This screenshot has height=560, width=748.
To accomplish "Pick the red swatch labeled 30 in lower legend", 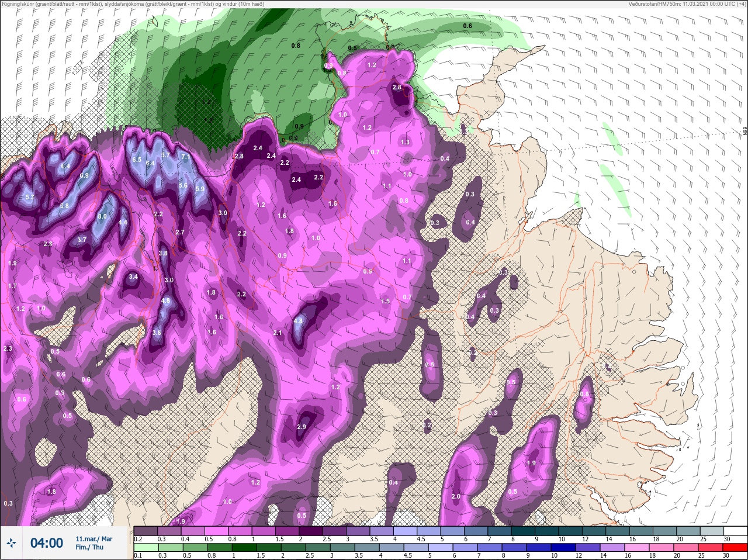I will point(736,548).
